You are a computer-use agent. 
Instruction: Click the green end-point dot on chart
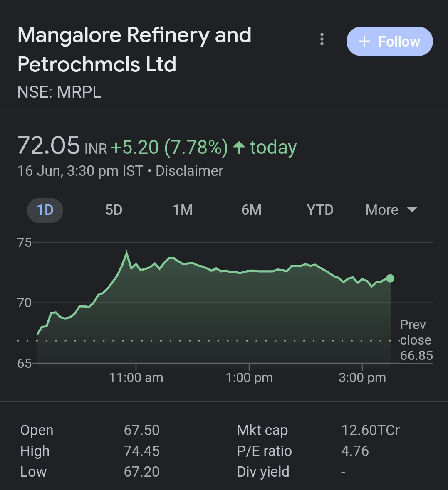(390, 278)
